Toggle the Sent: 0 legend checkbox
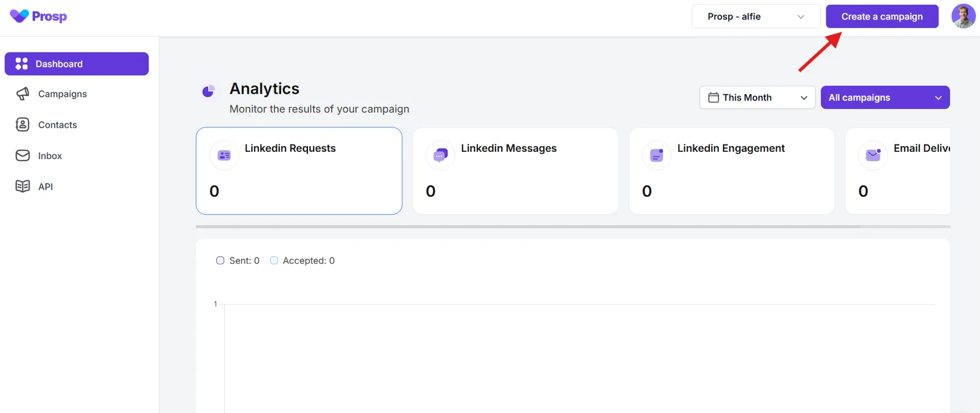 pyautogui.click(x=221, y=261)
